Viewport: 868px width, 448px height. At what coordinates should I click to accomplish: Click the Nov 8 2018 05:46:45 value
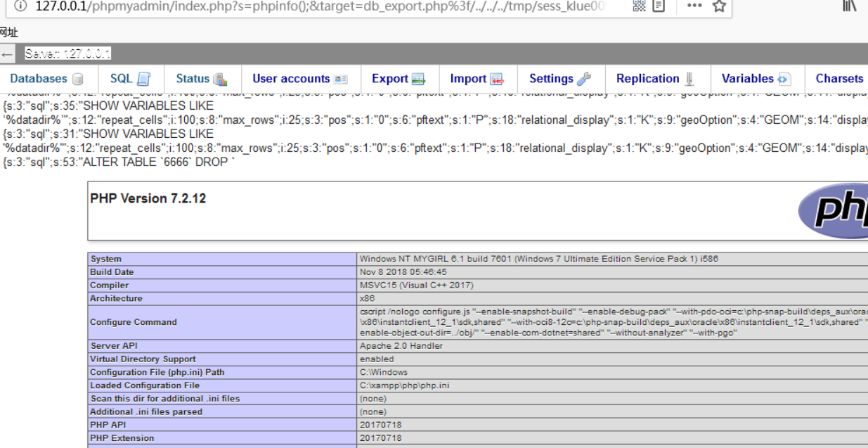(403, 272)
